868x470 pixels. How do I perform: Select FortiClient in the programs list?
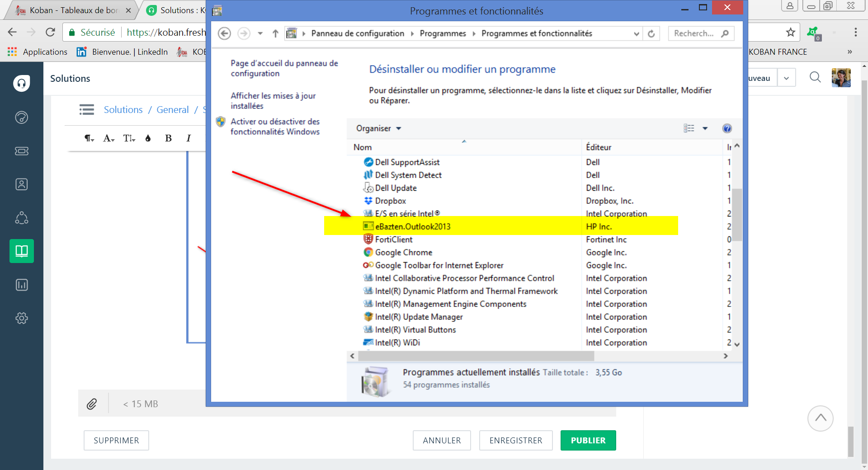[x=393, y=240]
